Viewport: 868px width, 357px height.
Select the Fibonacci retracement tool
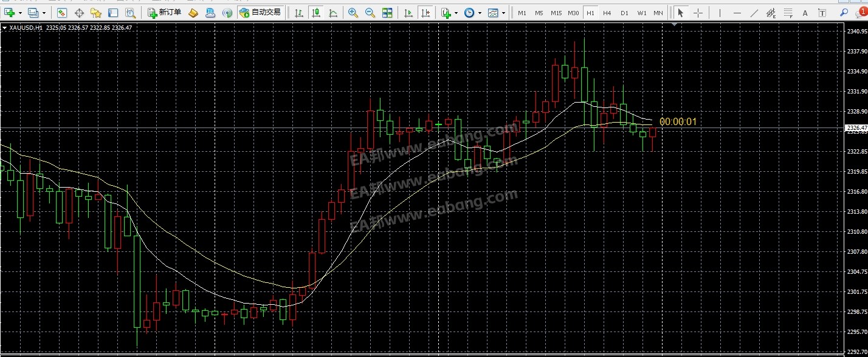tap(788, 13)
